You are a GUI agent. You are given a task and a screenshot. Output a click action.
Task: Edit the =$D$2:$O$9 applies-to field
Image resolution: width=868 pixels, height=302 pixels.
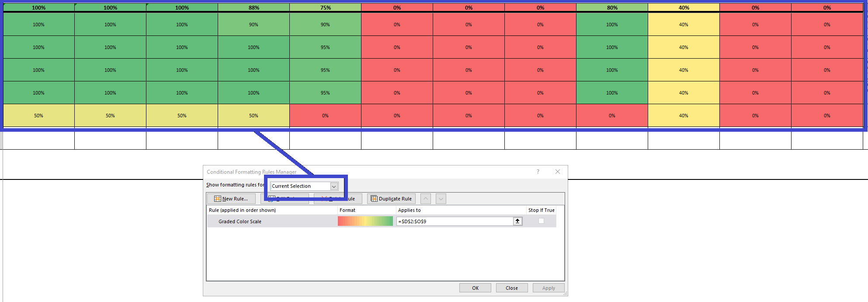455,221
